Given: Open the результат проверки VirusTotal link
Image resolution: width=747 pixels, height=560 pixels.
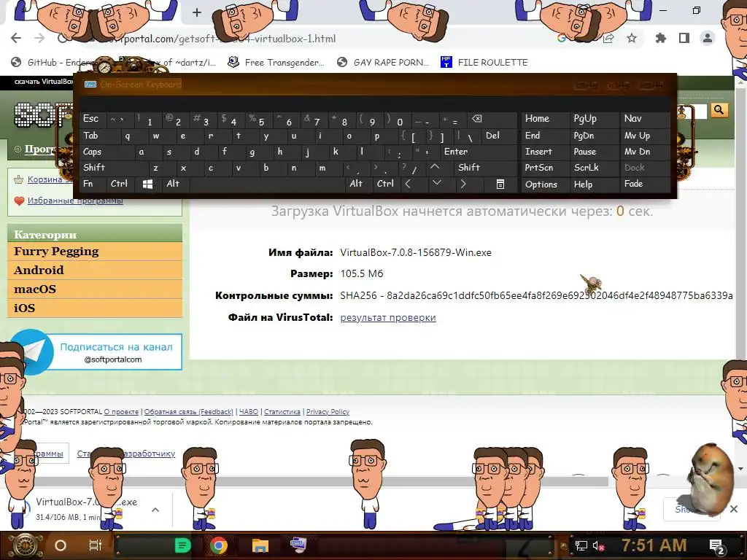Looking at the screenshot, I should (x=388, y=318).
